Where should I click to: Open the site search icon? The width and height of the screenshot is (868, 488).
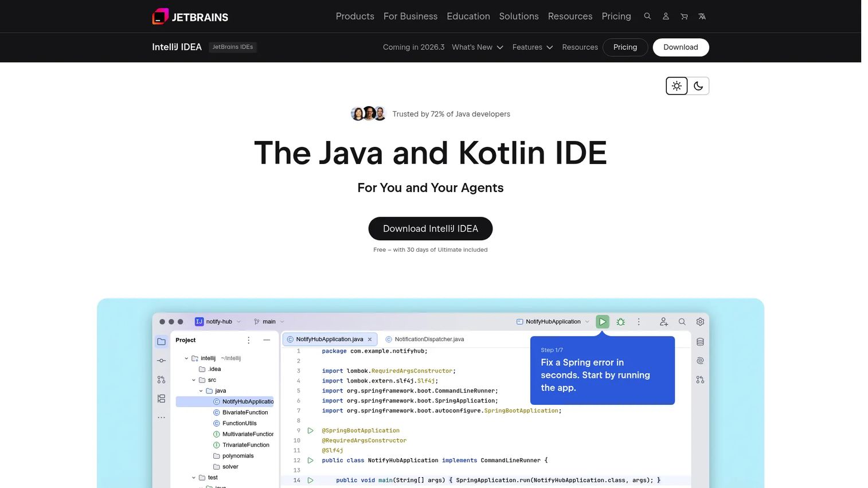pos(647,16)
